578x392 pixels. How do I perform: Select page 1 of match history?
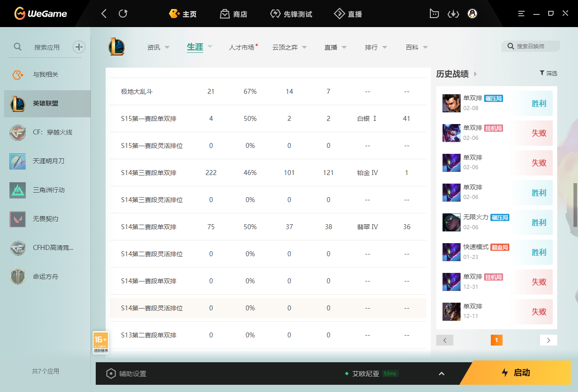[496, 340]
